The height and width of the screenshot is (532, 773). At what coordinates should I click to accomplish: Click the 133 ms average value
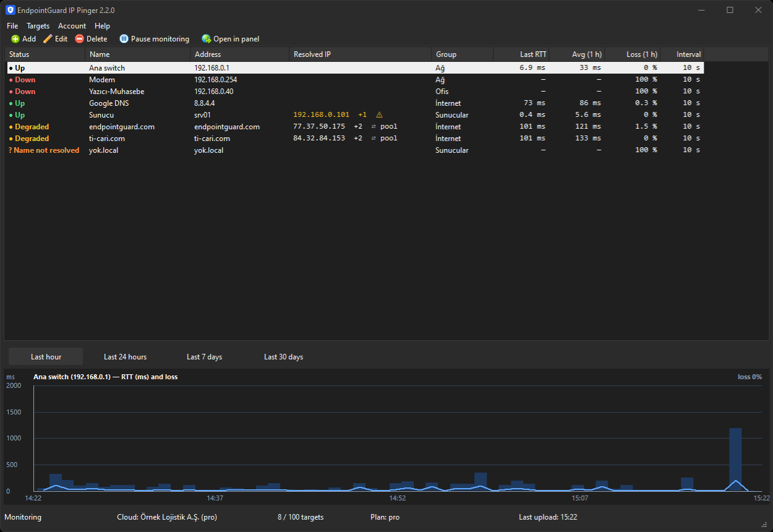588,139
